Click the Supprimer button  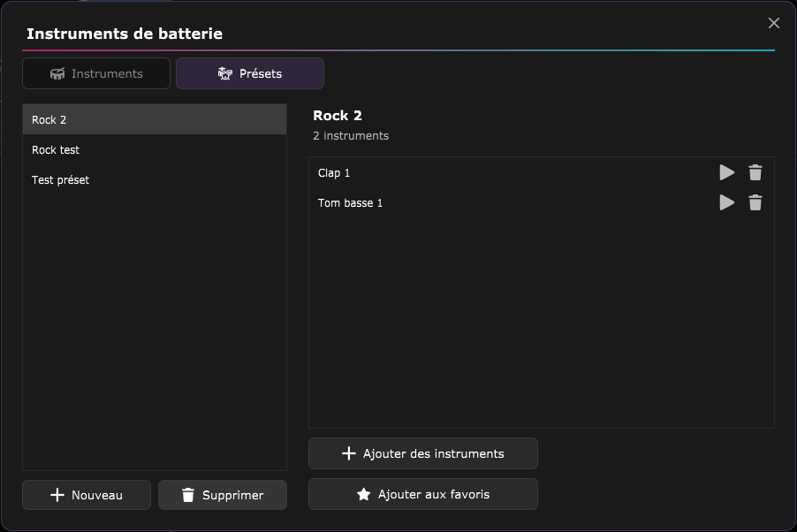click(x=223, y=495)
